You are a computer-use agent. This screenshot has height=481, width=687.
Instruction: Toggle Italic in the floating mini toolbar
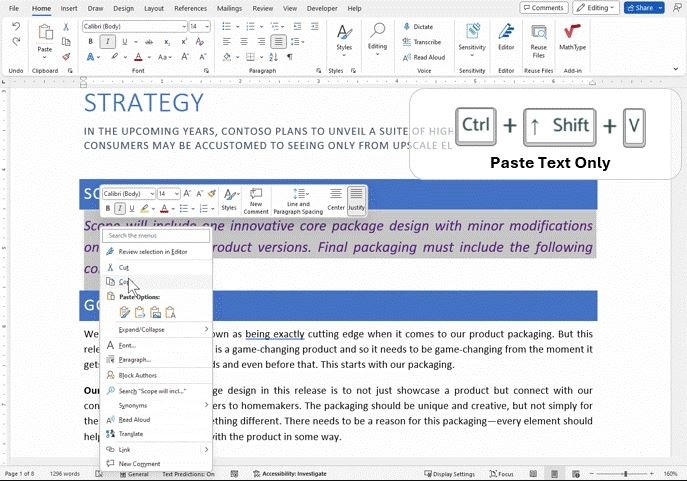[x=119, y=208]
